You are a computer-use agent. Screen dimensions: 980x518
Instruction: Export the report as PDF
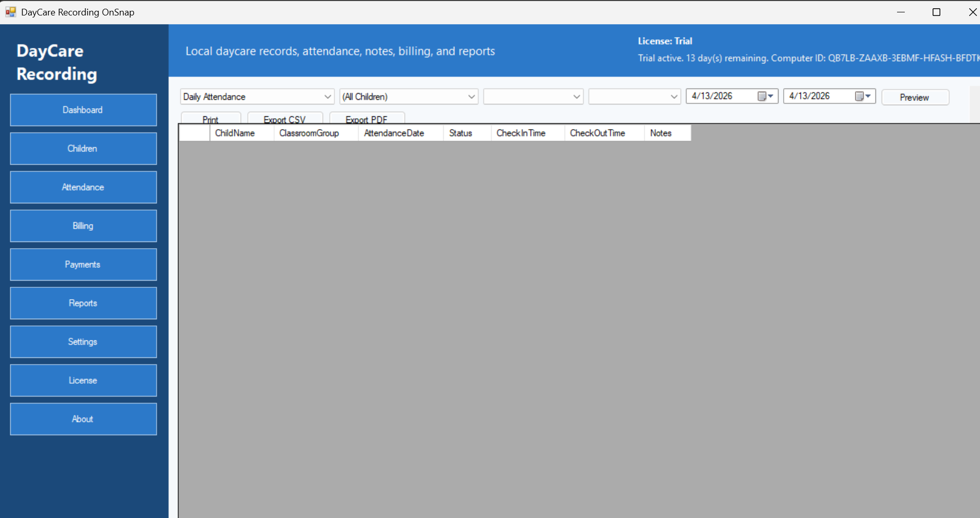pos(366,118)
